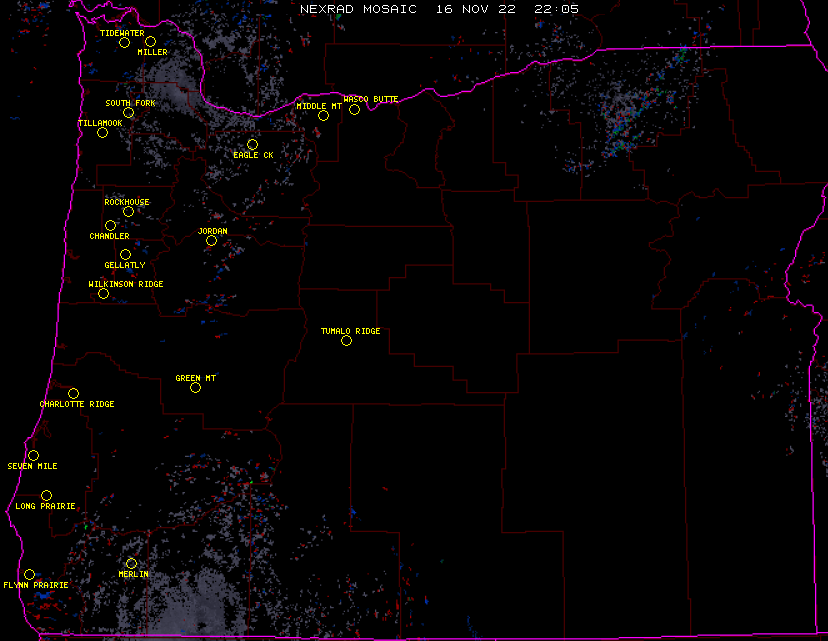Select the Seven Mile station circle

[33, 455]
